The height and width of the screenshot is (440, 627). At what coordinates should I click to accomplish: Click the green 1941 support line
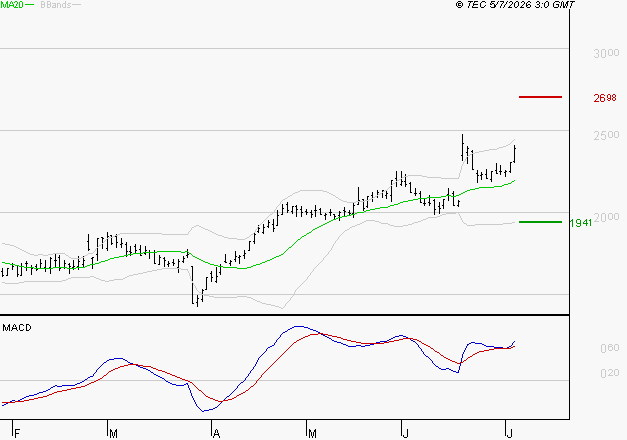tap(540, 222)
